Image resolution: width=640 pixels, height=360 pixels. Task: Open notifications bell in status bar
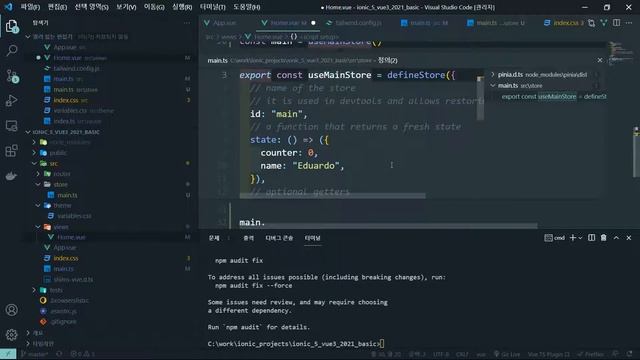coord(629,354)
